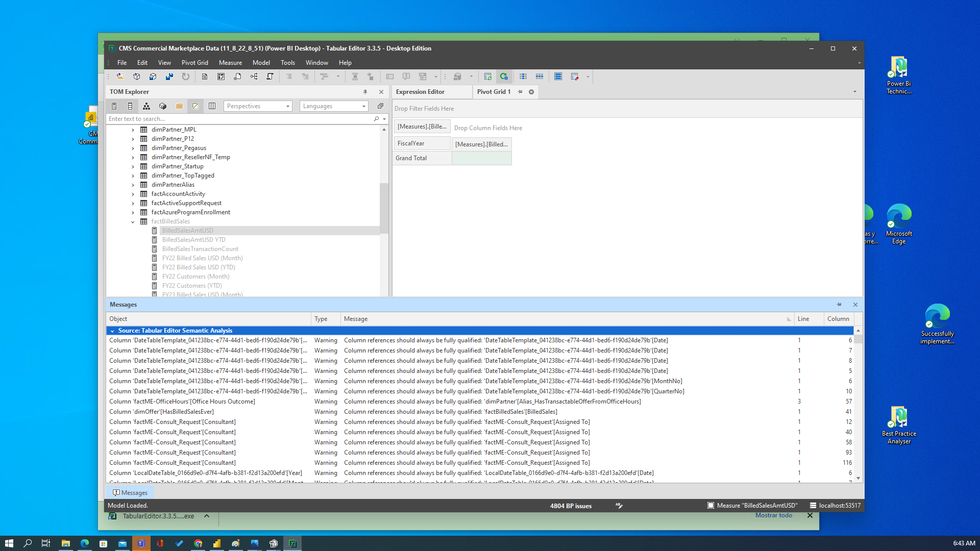Image resolution: width=980 pixels, height=551 pixels.
Task: Toggle the display folders filter in TOM Explorer
Action: [179, 106]
